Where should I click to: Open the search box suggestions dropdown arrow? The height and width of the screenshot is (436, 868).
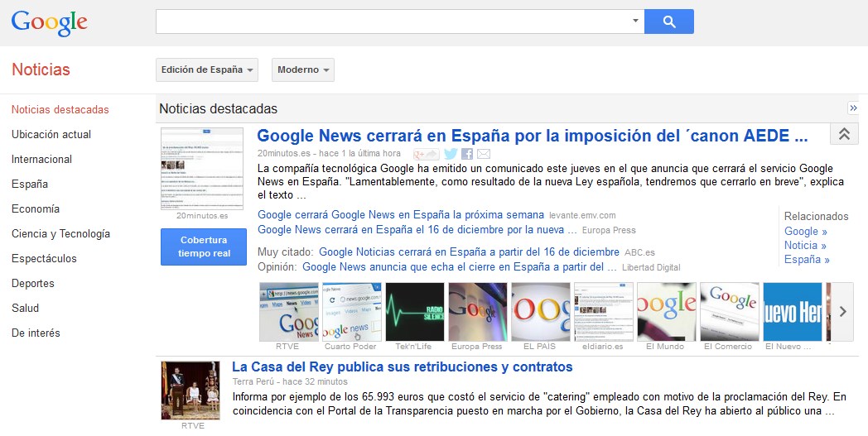[635, 21]
